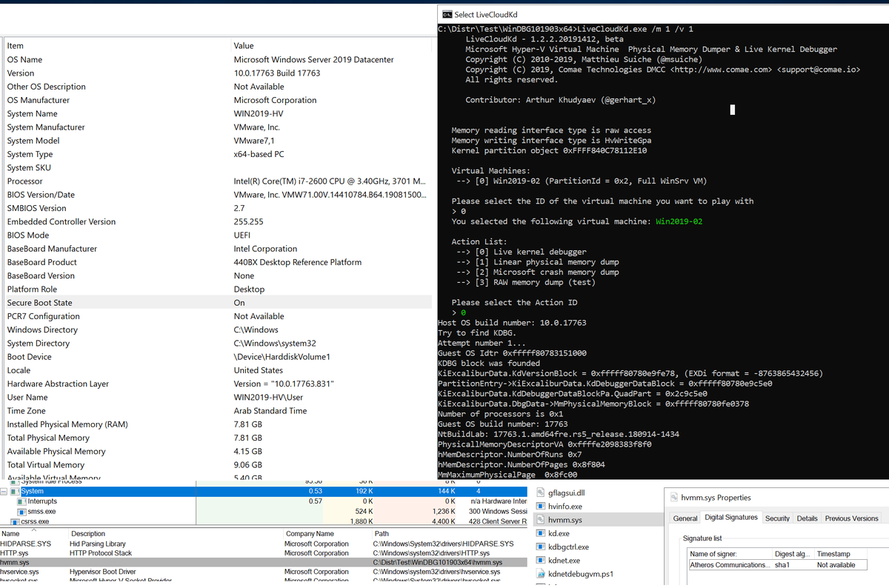Open the Previous Versions tab
The image size is (889, 588).
click(851, 518)
